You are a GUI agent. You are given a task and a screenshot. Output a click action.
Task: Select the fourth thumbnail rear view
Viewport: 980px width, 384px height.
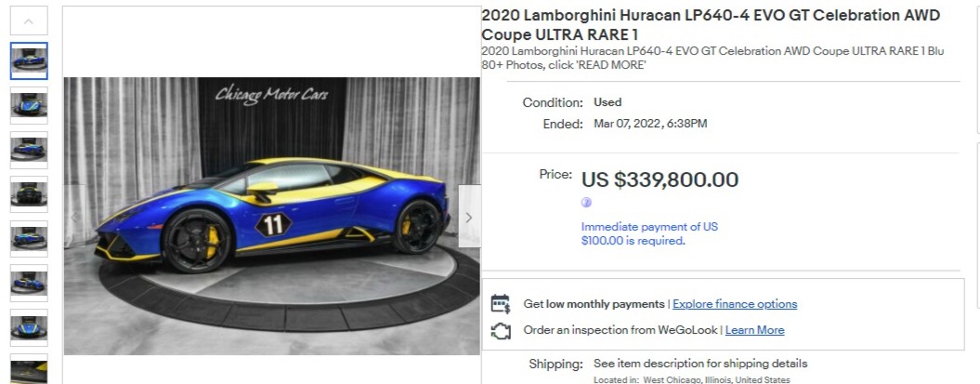point(29,194)
